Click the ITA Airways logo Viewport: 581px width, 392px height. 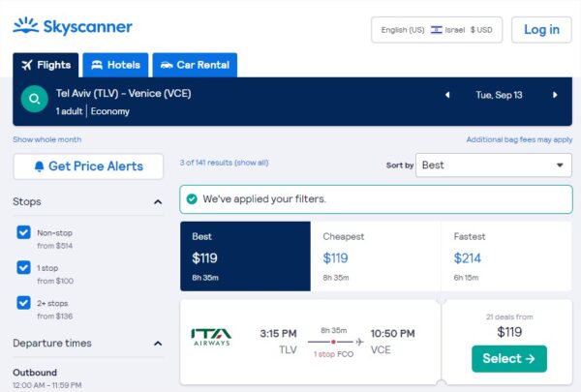211,337
